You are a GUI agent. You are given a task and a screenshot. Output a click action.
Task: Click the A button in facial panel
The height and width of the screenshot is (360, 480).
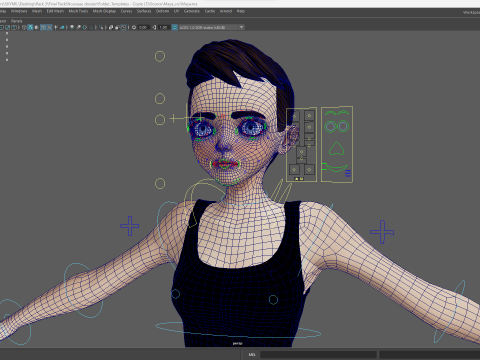tap(297, 179)
